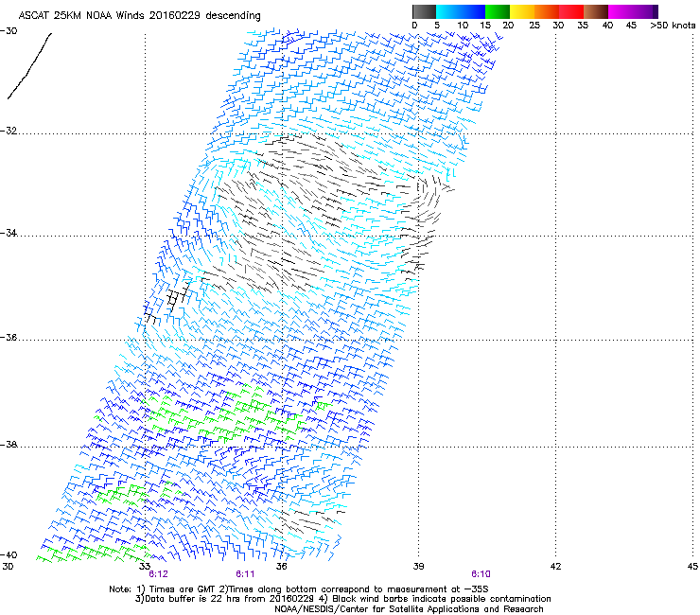Click the 'Data buffer is 22 hrs' note line

(x=342, y=599)
